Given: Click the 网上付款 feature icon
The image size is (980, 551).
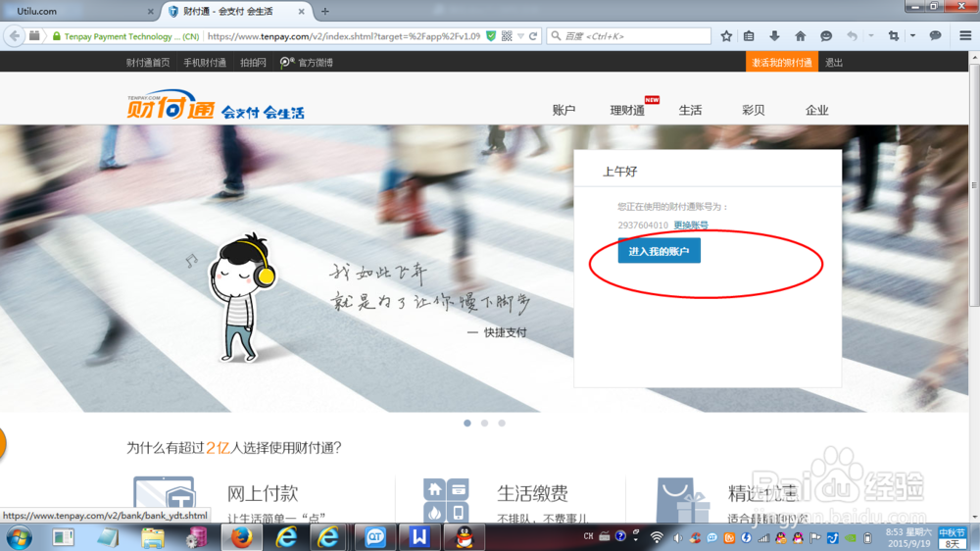Looking at the screenshot, I should (x=164, y=499).
